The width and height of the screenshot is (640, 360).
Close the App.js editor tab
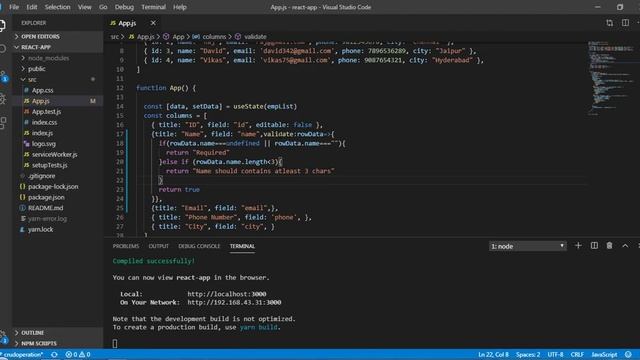[x=153, y=23]
